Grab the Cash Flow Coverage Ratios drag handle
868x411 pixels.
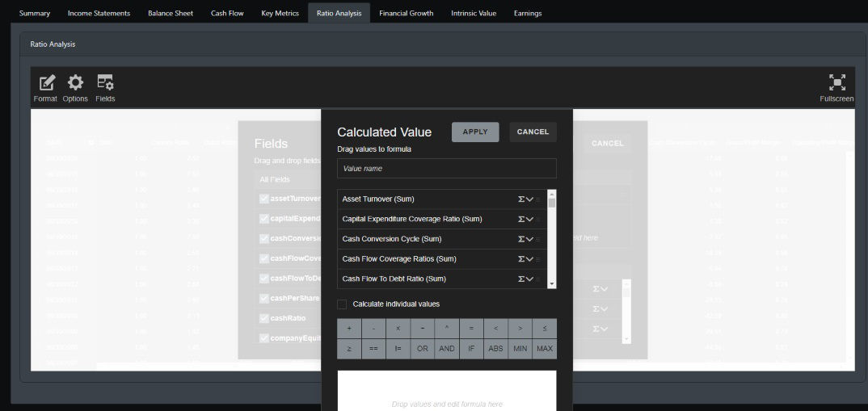(538, 259)
